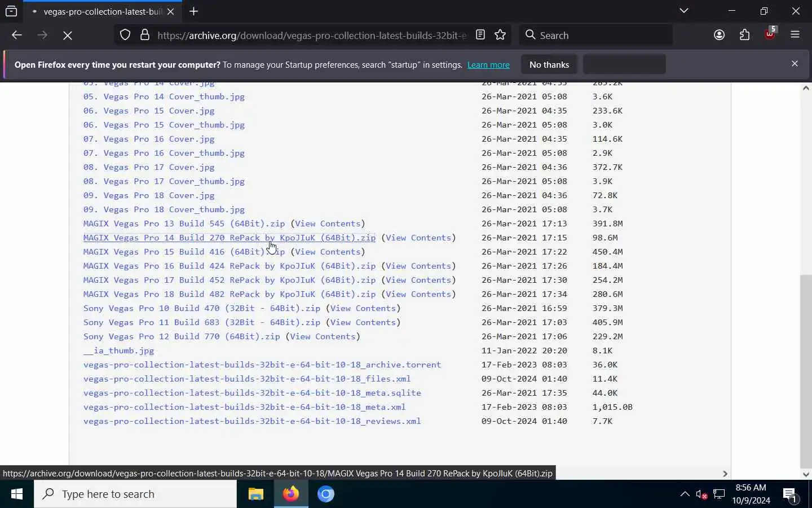Download MAGIX Vegas Pro 13 Build 545 zip

pyautogui.click(x=184, y=224)
